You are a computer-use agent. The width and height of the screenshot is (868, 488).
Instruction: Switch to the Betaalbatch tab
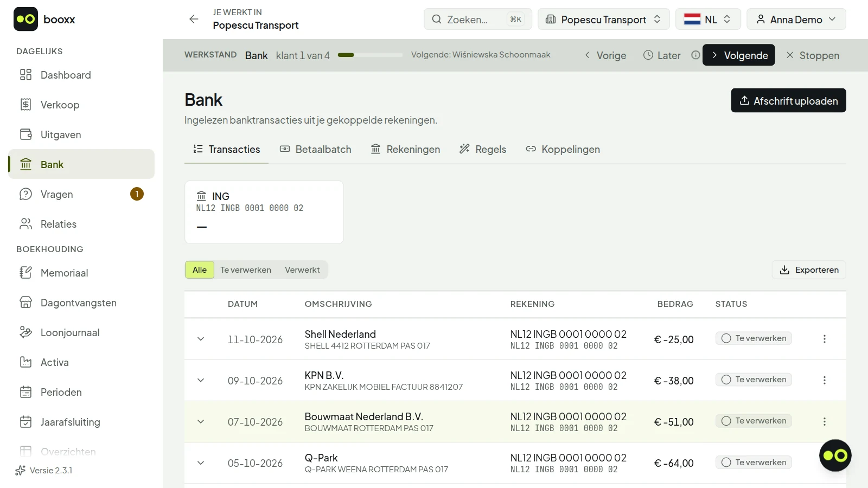point(315,149)
